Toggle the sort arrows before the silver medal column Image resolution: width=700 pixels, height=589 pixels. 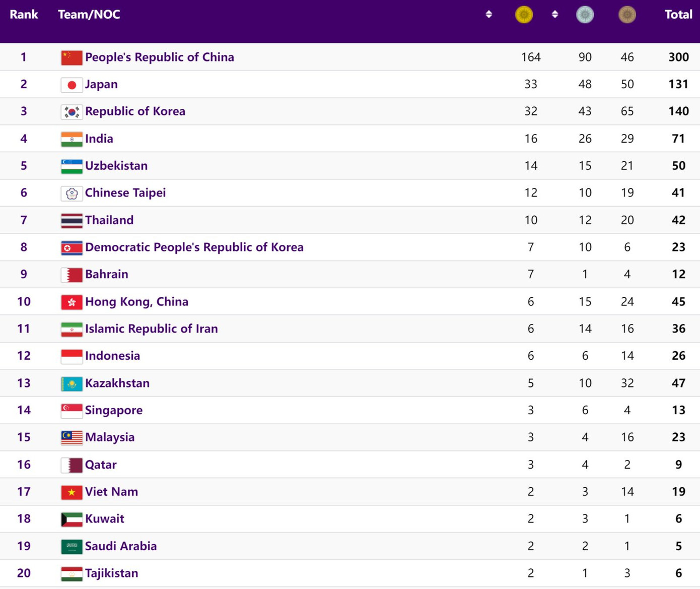coord(554,15)
